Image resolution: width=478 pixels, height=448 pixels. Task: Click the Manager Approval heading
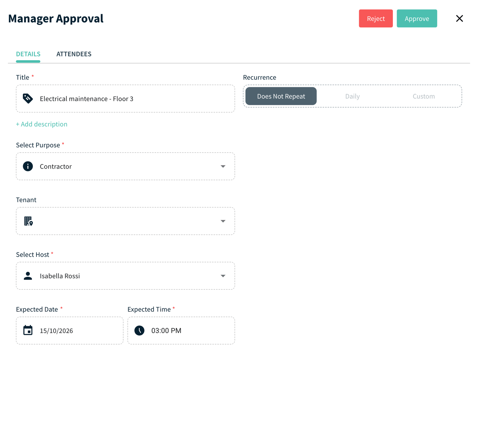click(56, 19)
